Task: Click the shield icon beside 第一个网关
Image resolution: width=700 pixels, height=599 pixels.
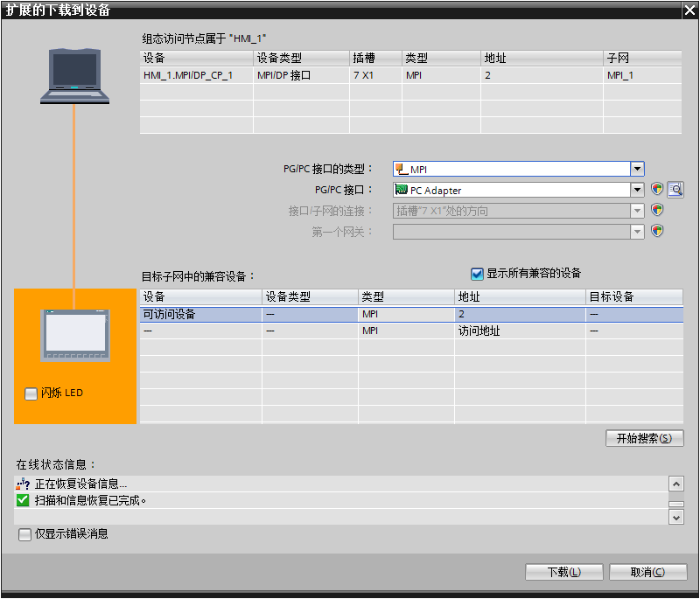Action: [657, 231]
